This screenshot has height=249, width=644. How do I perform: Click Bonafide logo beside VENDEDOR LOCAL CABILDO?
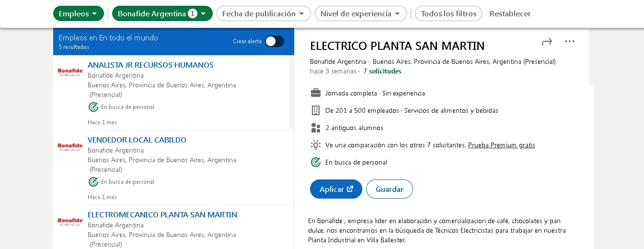70,147
